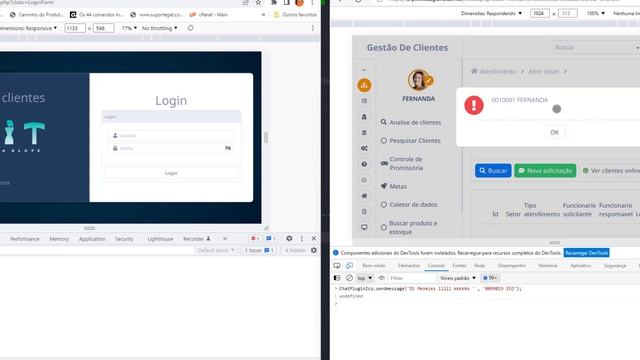The height and width of the screenshot is (360, 640).
Task: Click Fernanda's profile avatar
Action: click(418, 80)
